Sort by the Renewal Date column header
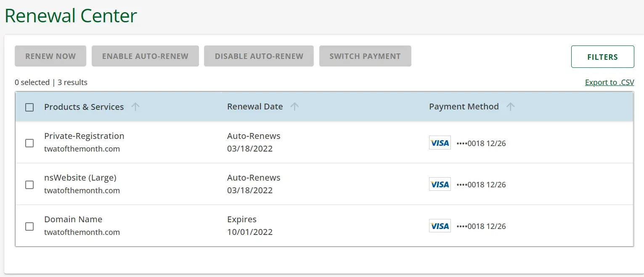Viewport: 644px width, 277px height. pos(254,107)
